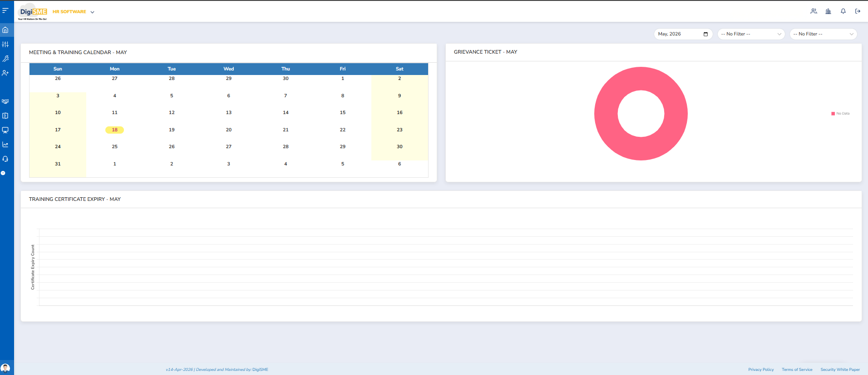Open the presentation training sidebar icon

(5, 130)
